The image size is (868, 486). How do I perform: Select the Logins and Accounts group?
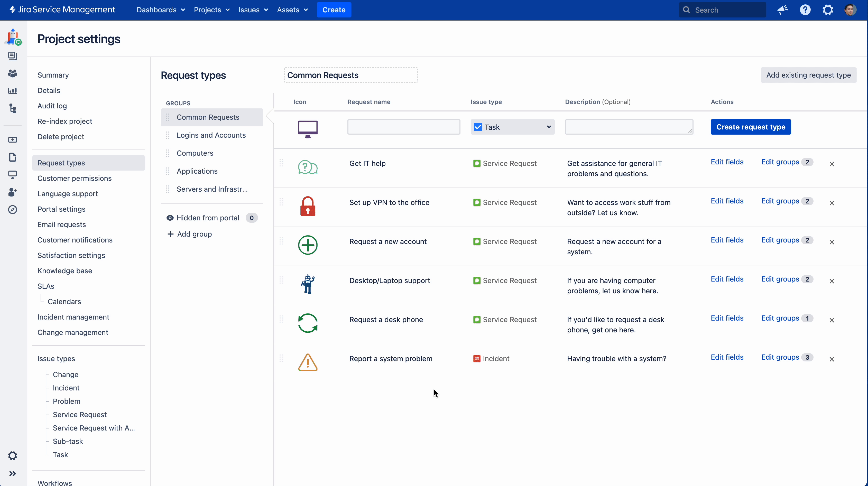tap(211, 135)
